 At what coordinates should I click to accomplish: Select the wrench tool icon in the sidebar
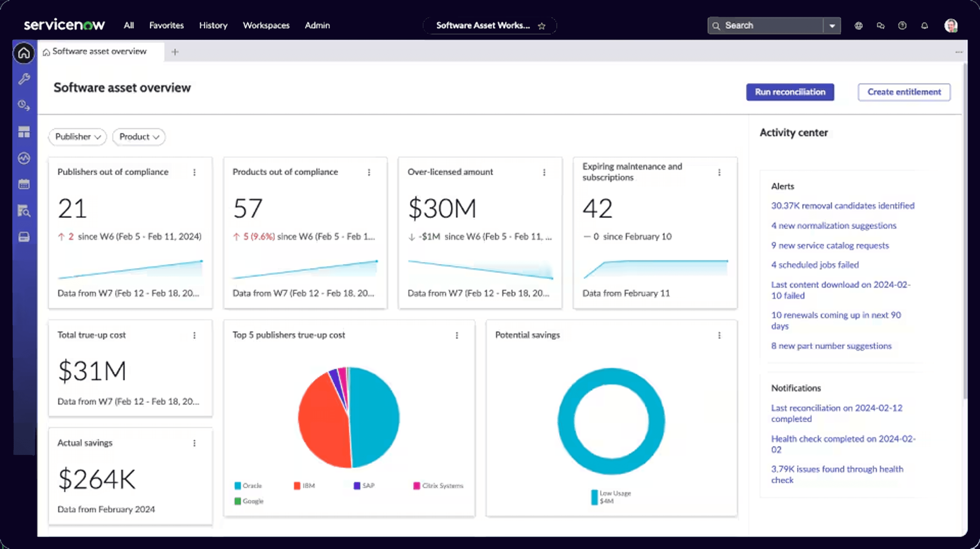click(23, 79)
